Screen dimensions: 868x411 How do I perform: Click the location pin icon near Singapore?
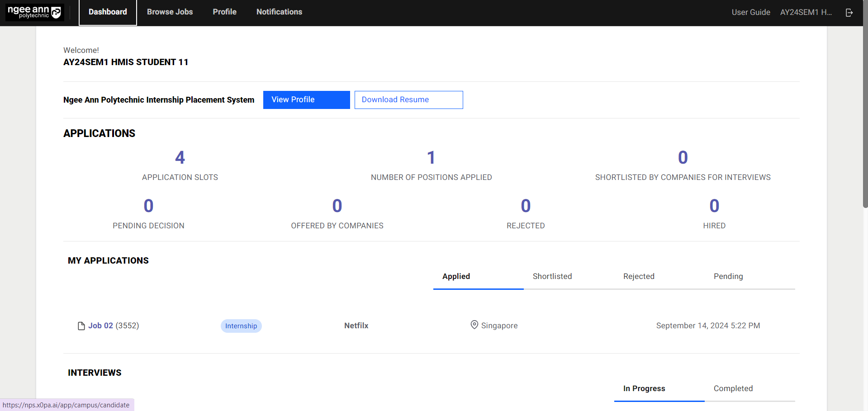(474, 325)
